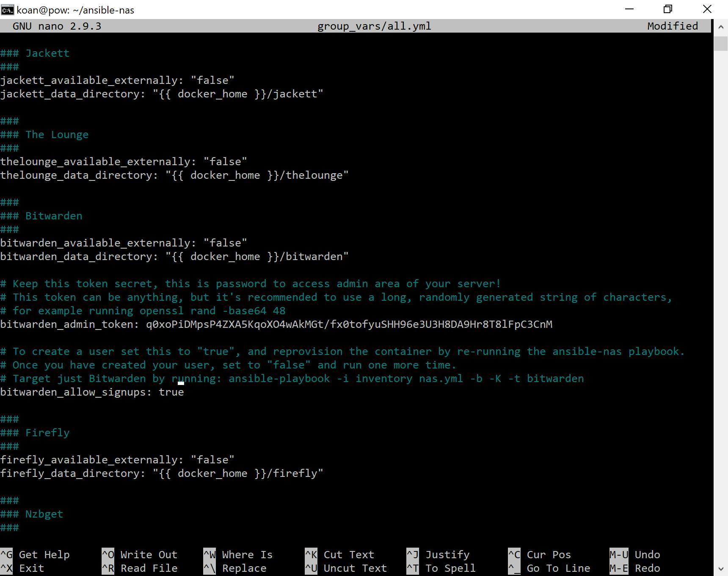
Task: Click the 'To create a user' comment line
Action: click(342, 352)
